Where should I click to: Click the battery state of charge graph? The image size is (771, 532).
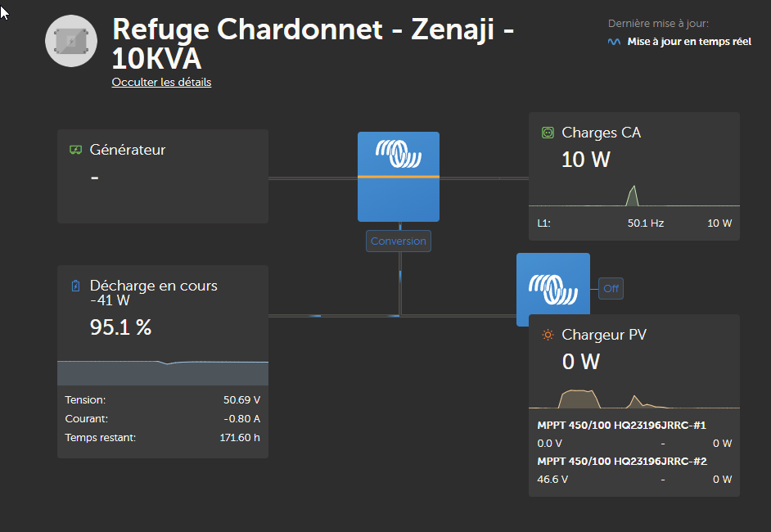tap(163, 372)
